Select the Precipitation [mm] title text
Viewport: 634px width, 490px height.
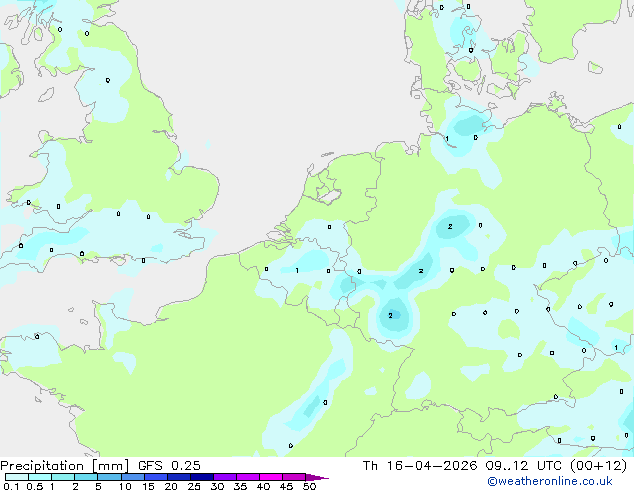tap(64, 466)
